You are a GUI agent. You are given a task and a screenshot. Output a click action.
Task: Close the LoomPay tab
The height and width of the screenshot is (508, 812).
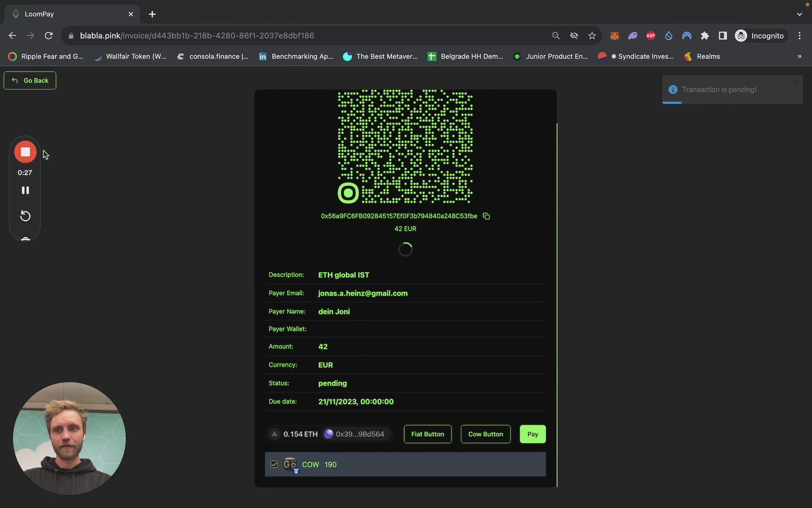tap(131, 14)
